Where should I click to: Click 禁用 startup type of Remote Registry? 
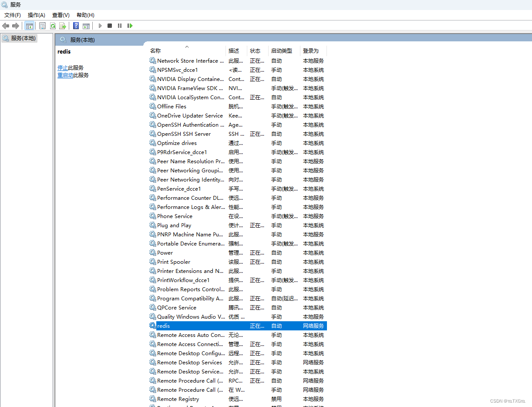[276, 399]
